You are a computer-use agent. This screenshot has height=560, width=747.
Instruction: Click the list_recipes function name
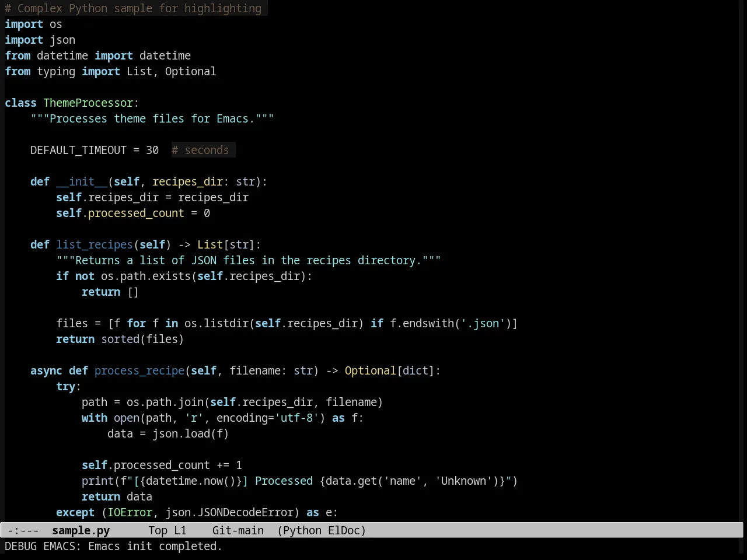(95, 244)
